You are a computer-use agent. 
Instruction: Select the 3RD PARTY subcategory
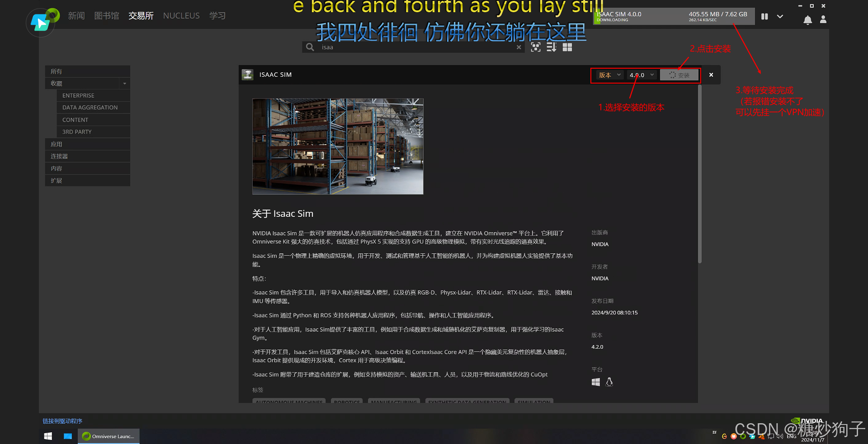coord(94,132)
